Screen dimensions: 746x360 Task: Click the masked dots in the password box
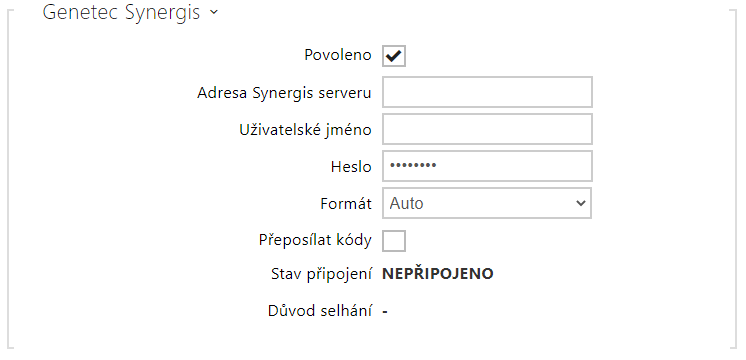412,165
